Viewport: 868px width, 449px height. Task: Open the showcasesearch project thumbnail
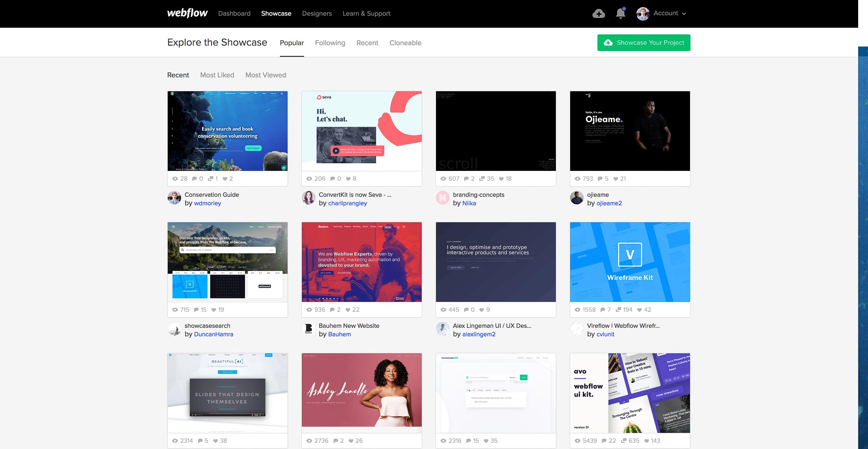click(x=228, y=262)
